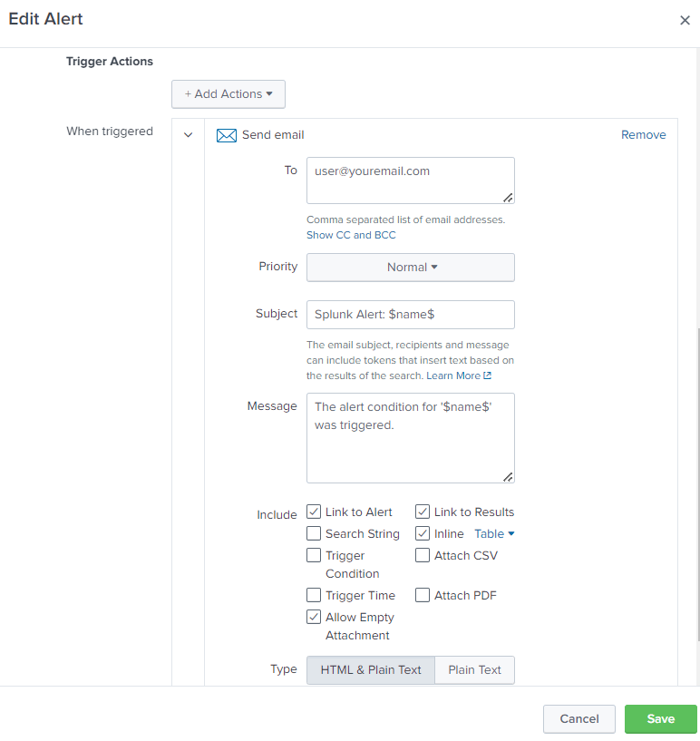
Task: Tick the Trigger Time checkbox
Action: pyautogui.click(x=314, y=596)
